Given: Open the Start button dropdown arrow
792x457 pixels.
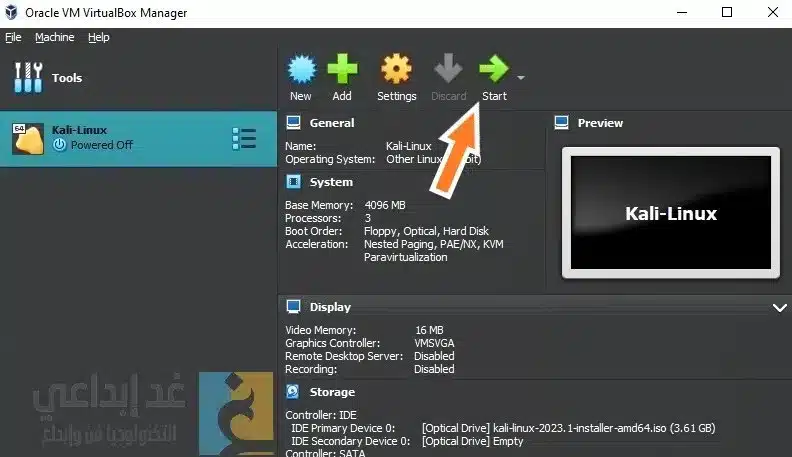Looking at the screenshot, I should pyautogui.click(x=521, y=78).
